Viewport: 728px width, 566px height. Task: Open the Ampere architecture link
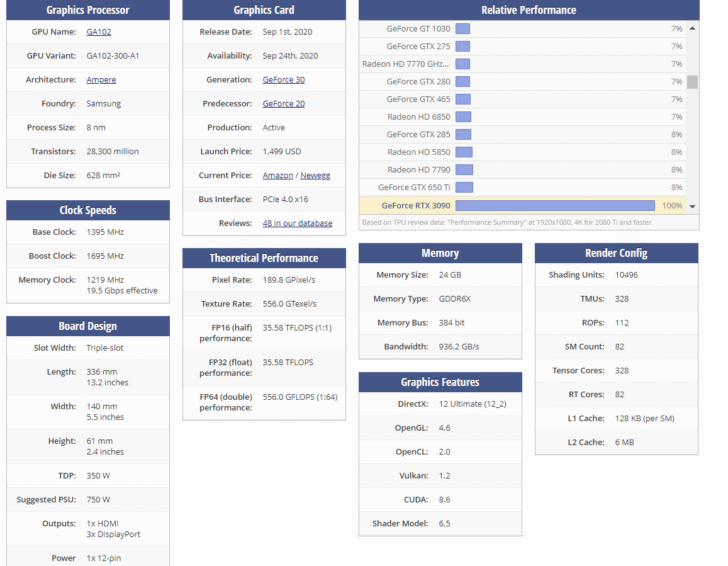(x=101, y=79)
